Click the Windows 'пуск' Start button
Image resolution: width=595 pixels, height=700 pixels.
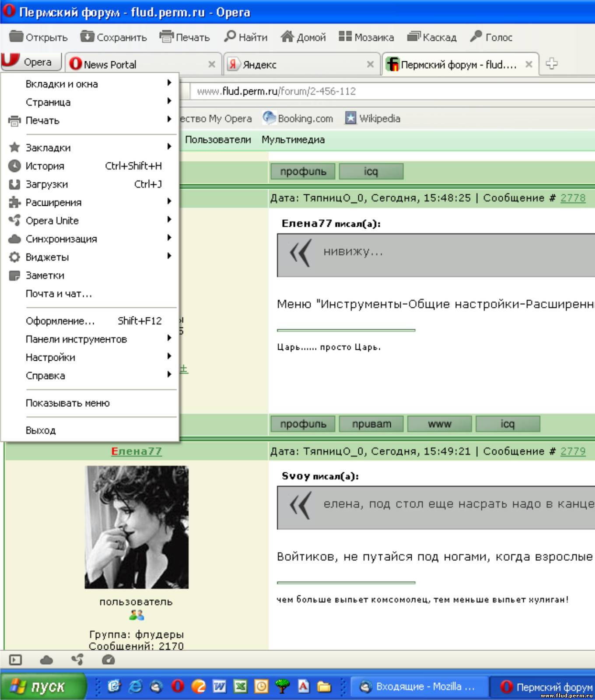pyautogui.click(x=43, y=686)
